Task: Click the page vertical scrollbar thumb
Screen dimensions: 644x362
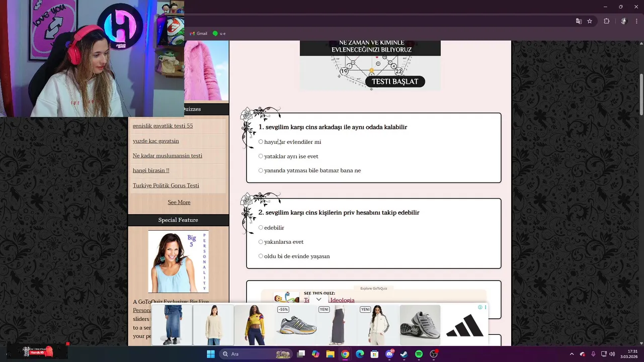Action: coord(641,95)
